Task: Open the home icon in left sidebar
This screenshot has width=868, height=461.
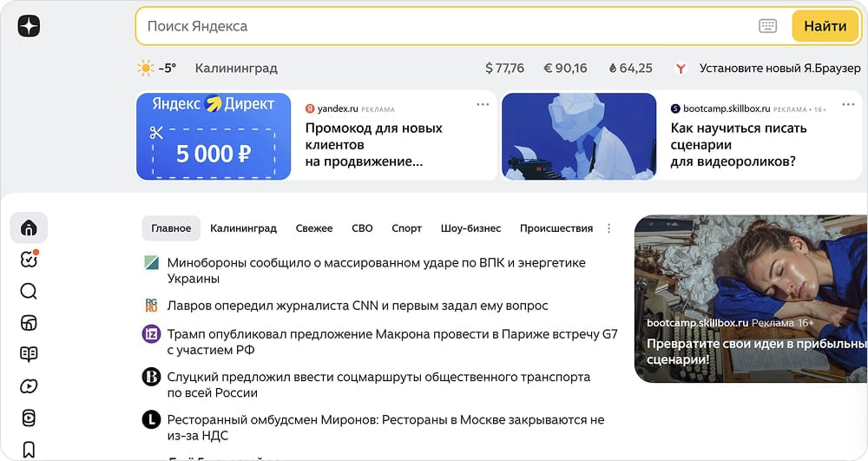Action: pos(29,227)
